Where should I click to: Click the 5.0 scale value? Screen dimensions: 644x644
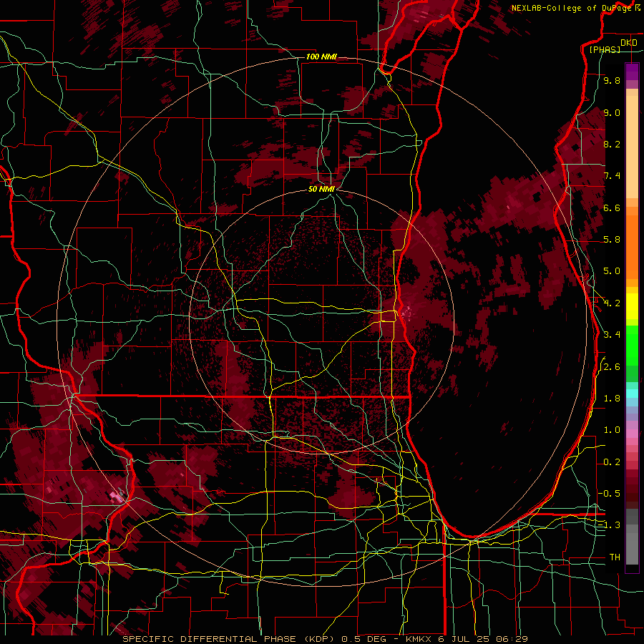[x=612, y=271]
